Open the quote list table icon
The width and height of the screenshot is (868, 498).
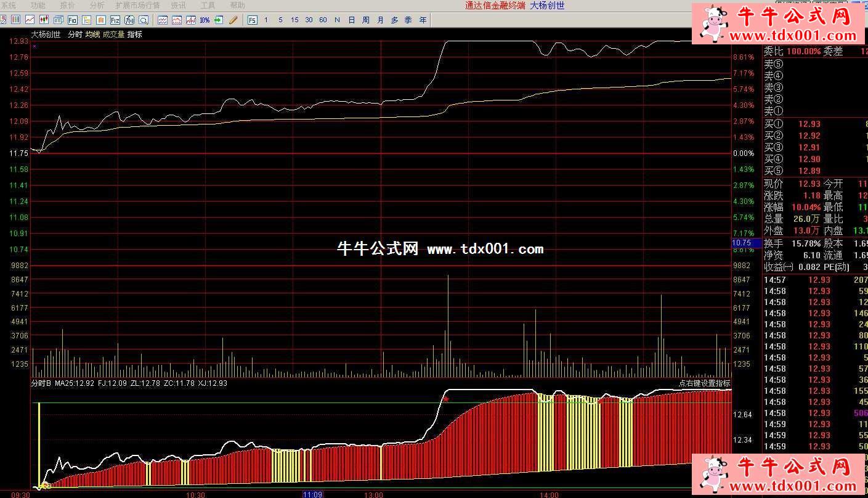[x=15, y=20]
